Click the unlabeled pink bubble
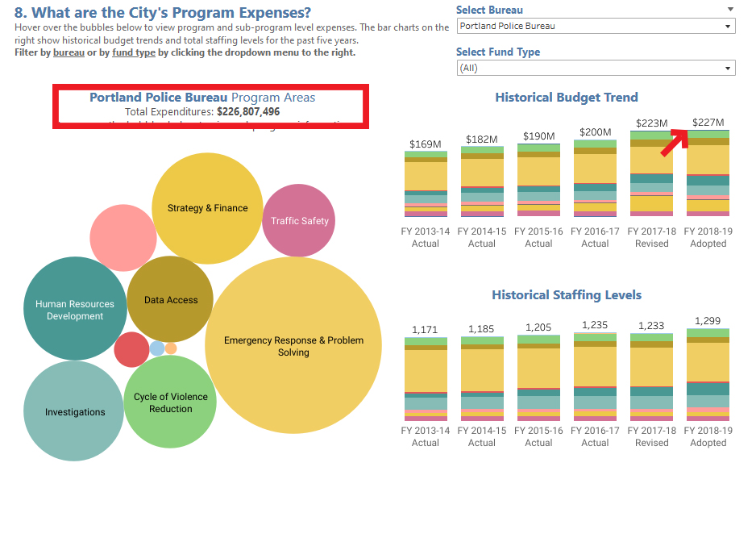Image resolution: width=756 pixels, height=542 pixels. (123, 238)
